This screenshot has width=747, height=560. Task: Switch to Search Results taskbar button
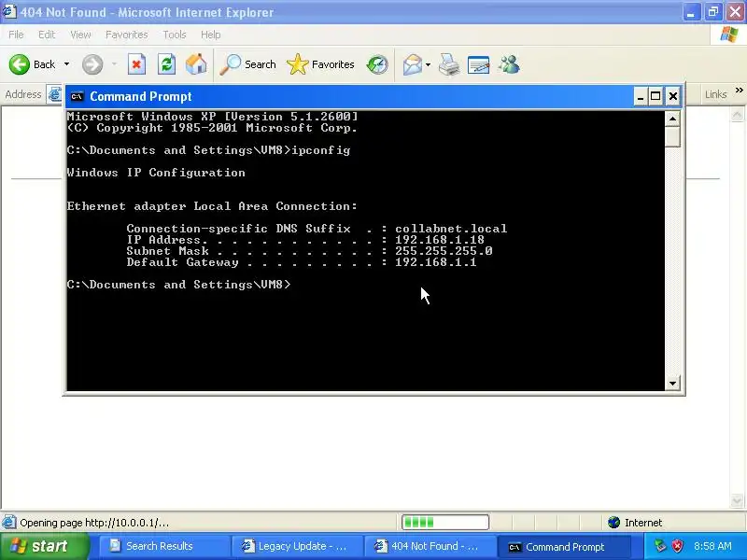click(x=165, y=546)
